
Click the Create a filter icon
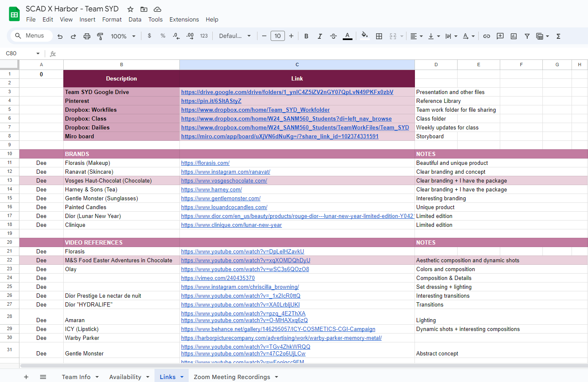(527, 36)
